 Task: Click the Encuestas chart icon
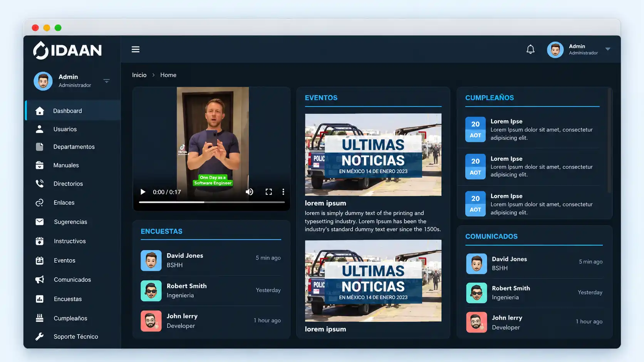(39, 299)
